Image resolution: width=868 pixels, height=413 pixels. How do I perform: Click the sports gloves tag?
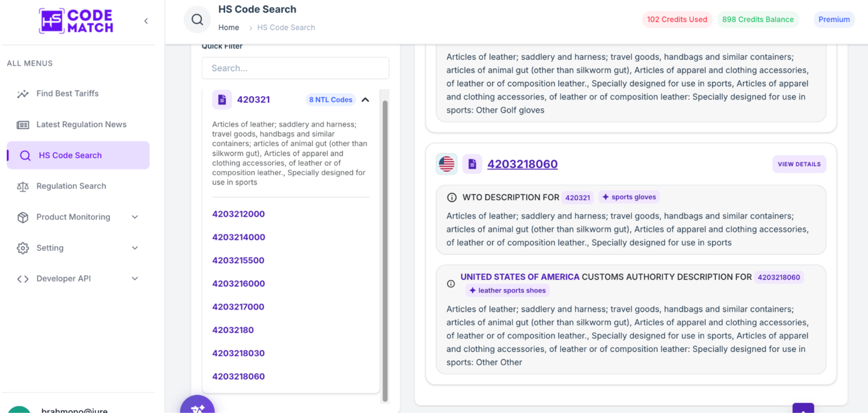coord(629,197)
